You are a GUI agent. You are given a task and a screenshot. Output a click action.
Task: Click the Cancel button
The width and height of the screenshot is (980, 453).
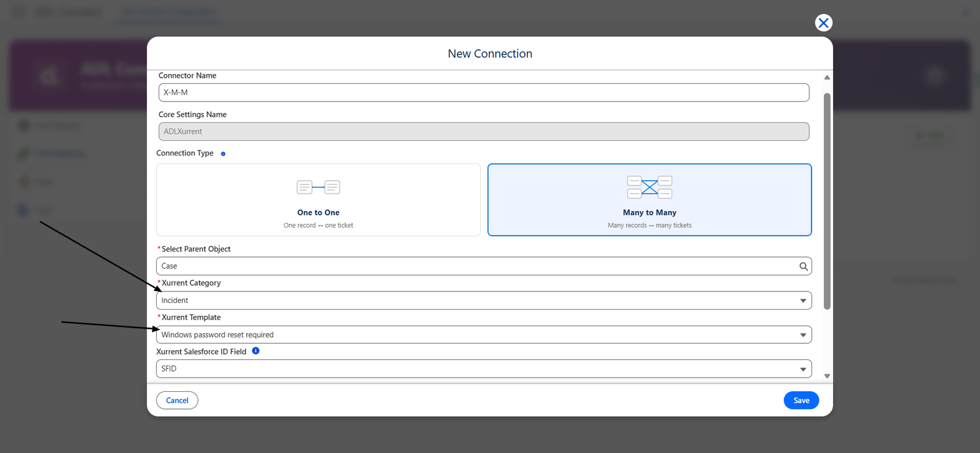[x=177, y=400]
